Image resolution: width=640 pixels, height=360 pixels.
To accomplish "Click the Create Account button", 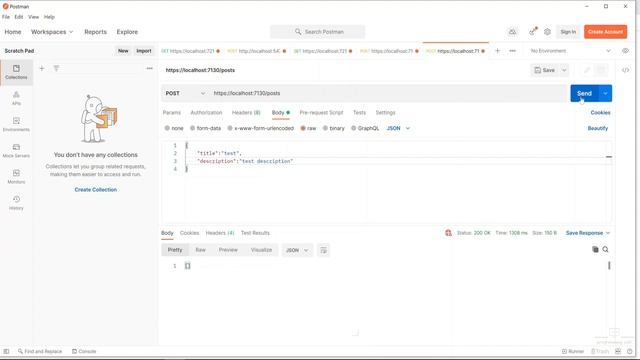I will [x=605, y=32].
